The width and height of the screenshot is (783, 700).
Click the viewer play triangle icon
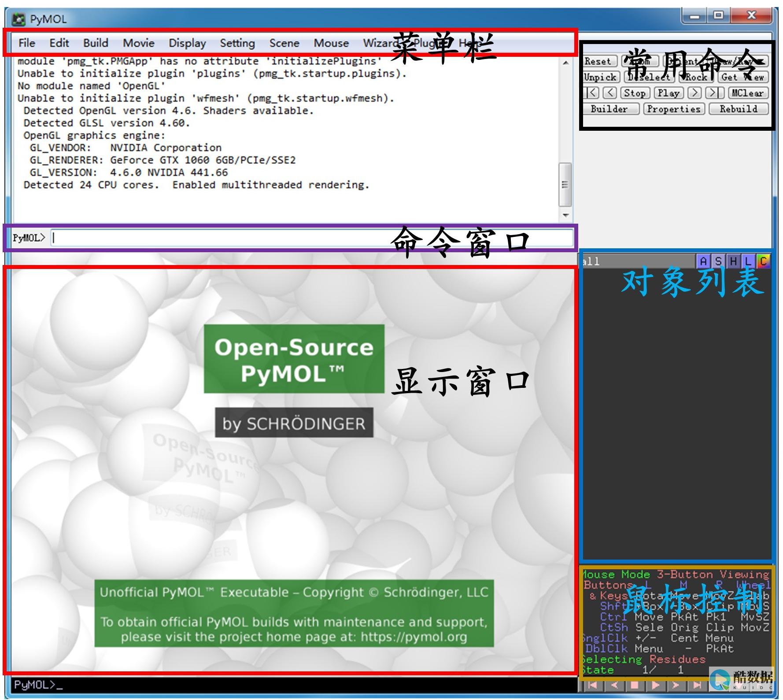pos(655,685)
